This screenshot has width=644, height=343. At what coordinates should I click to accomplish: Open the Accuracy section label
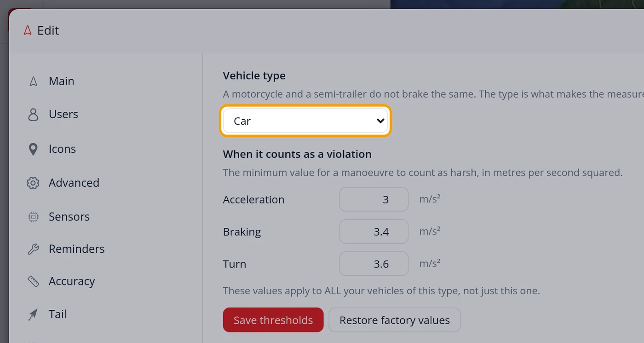(x=72, y=281)
